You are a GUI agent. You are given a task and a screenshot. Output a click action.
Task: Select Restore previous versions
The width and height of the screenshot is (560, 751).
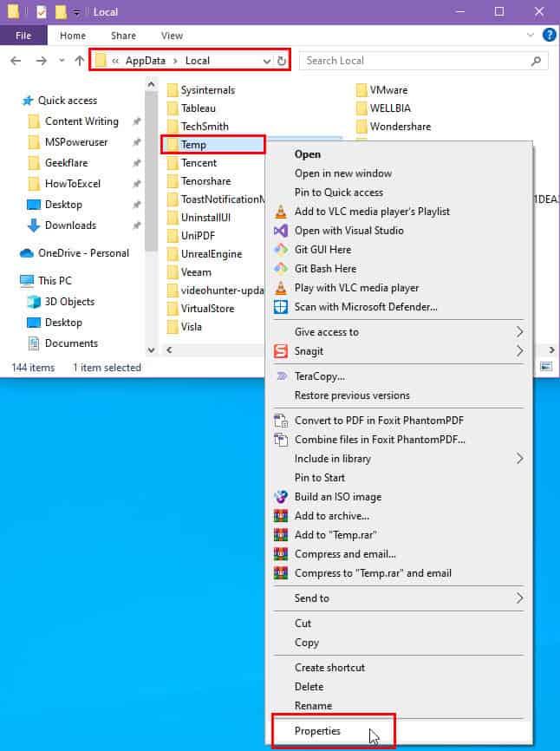352,395
